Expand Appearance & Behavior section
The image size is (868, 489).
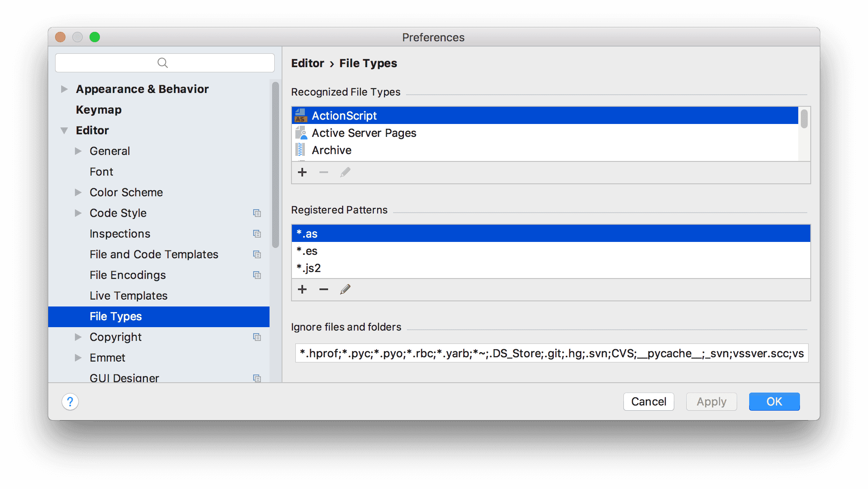pyautogui.click(x=64, y=89)
